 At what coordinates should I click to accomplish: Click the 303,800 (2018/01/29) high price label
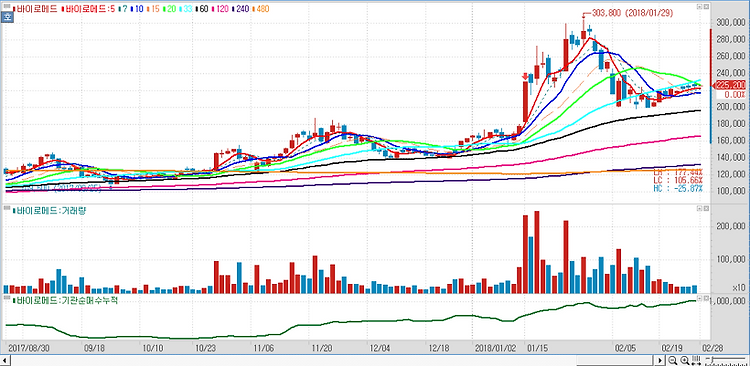632,13
